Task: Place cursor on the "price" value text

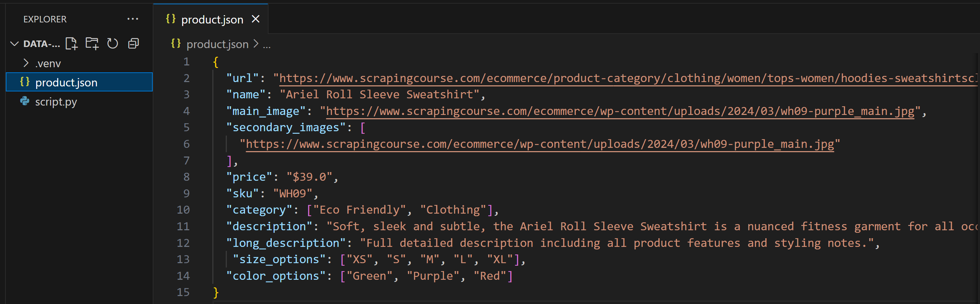Action: pyautogui.click(x=309, y=177)
